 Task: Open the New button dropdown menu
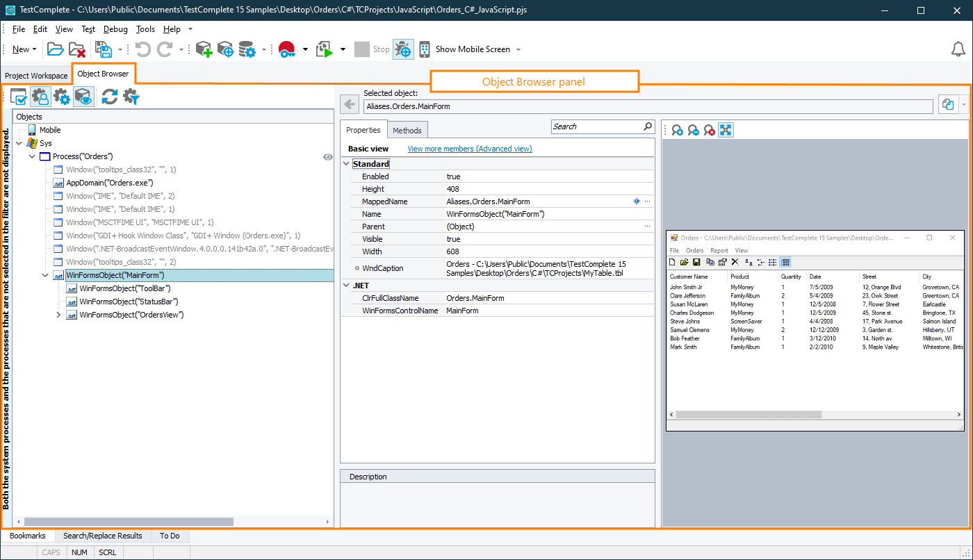point(33,49)
